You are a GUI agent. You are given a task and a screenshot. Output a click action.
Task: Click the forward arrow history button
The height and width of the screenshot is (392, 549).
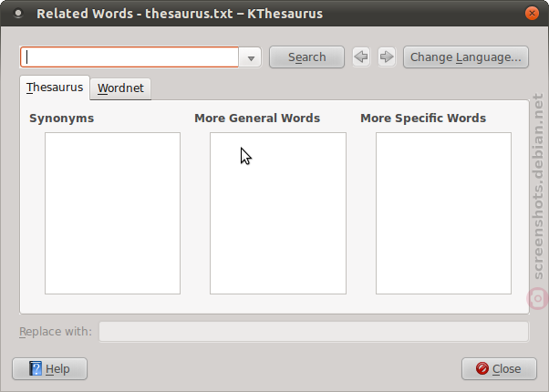tap(387, 57)
